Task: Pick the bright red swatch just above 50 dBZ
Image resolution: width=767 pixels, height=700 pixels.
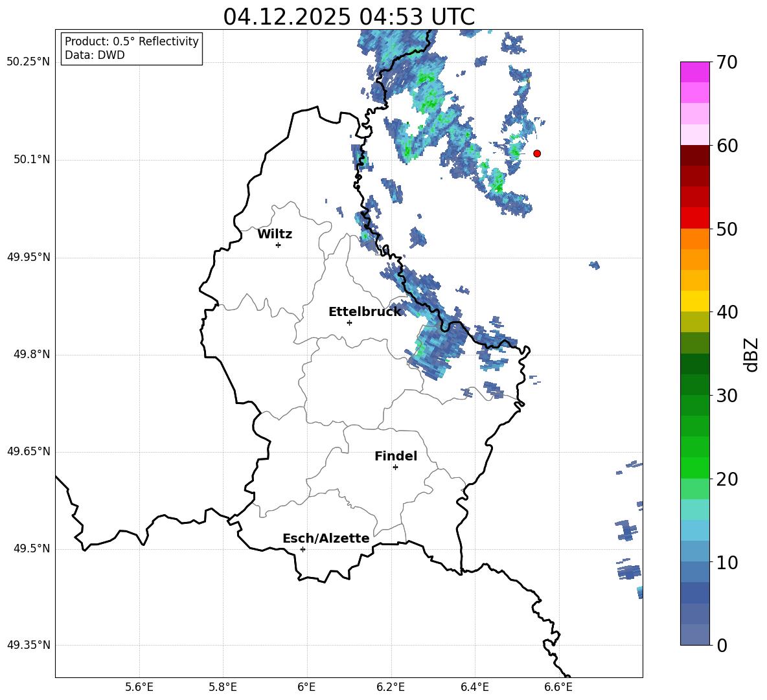Action: pos(694,218)
